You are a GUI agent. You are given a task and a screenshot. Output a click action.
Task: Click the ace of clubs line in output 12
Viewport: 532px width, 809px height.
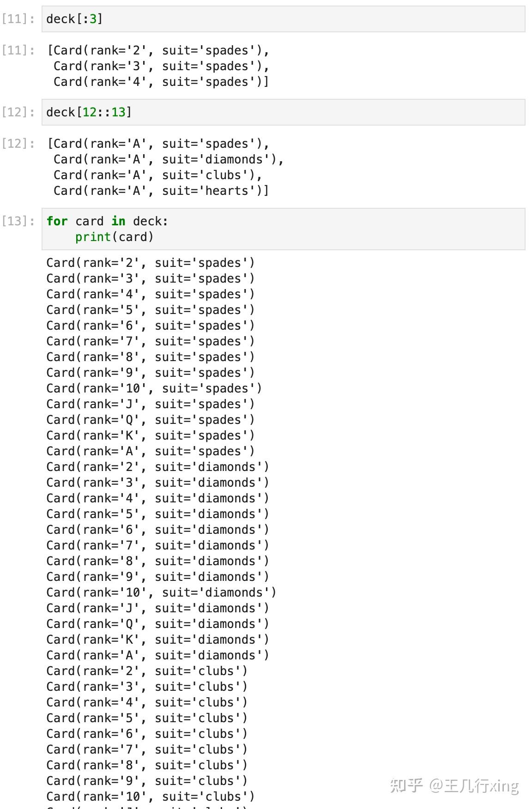coord(157,175)
